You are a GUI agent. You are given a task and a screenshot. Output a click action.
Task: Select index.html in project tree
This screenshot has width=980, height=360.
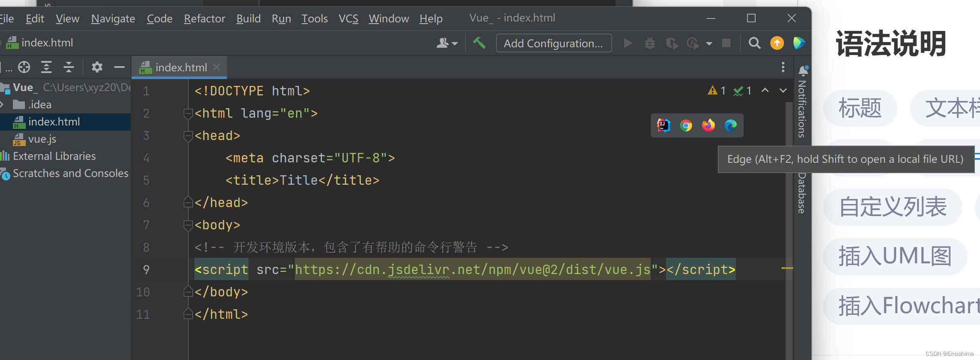pyautogui.click(x=65, y=122)
